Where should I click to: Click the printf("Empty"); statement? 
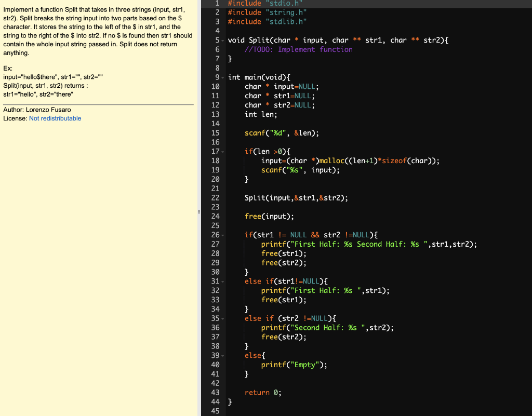tap(294, 365)
